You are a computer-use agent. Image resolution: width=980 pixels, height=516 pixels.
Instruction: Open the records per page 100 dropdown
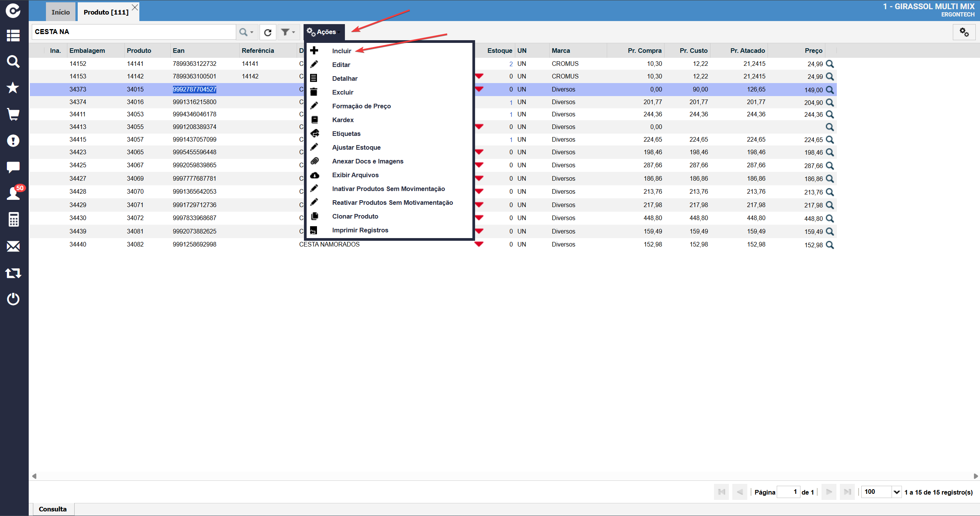[x=881, y=492]
